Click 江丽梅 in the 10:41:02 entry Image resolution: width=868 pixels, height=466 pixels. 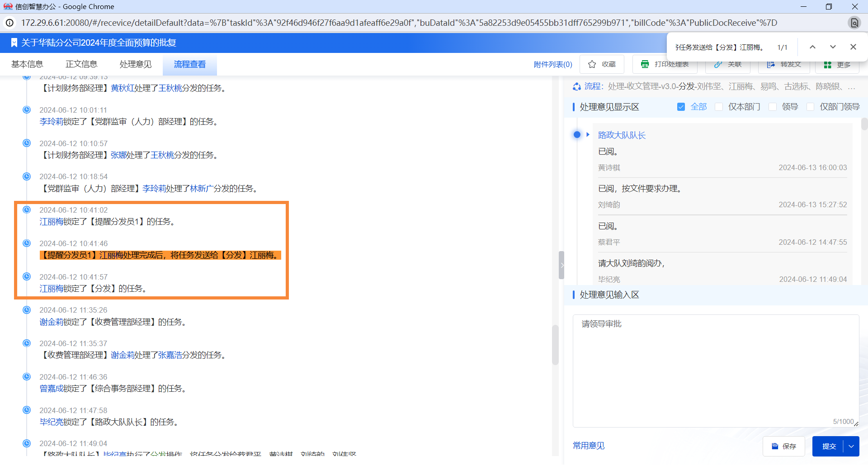(51, 221)
